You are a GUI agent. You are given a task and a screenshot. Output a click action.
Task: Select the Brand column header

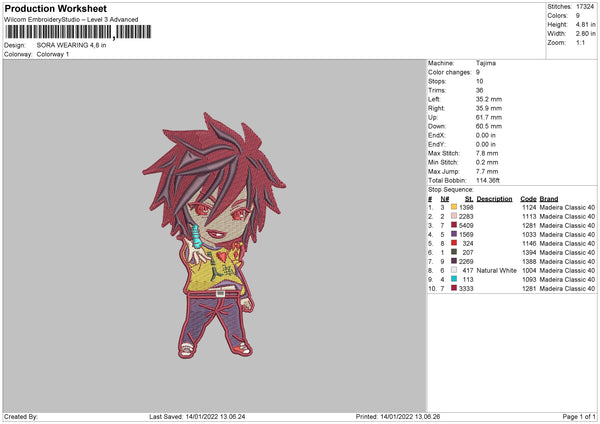[549, 199]
